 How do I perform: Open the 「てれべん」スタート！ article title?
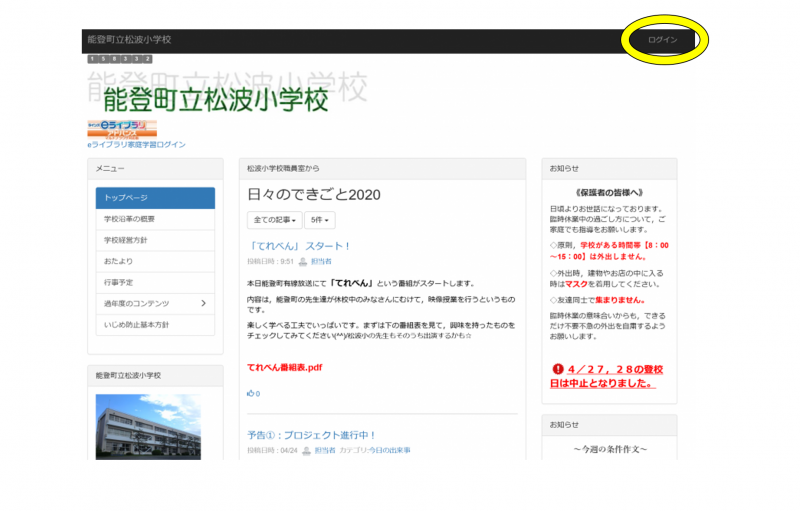click(299, 245)
